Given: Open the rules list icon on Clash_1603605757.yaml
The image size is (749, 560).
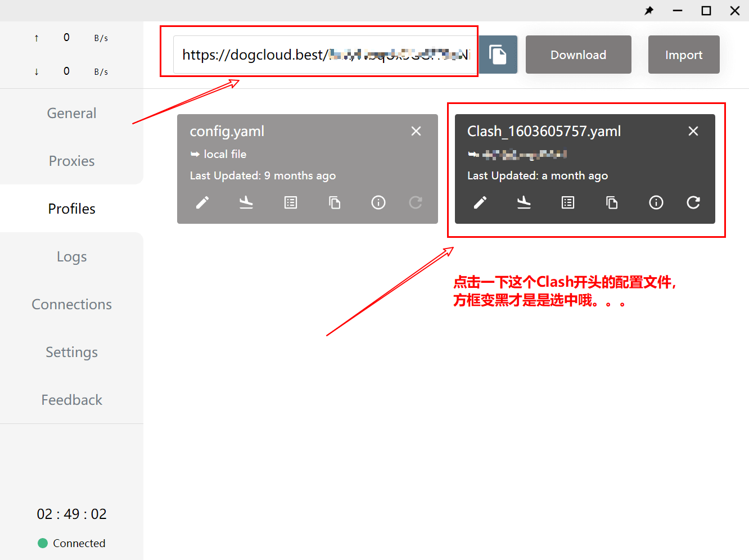Looking at the screenshot, I should [x=568, y=202].
